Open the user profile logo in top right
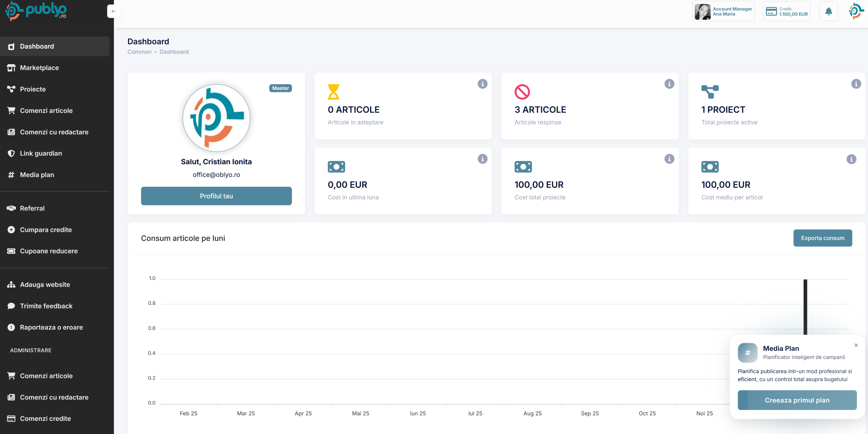This screenshot has width=868, height=434. click(855, 12)
